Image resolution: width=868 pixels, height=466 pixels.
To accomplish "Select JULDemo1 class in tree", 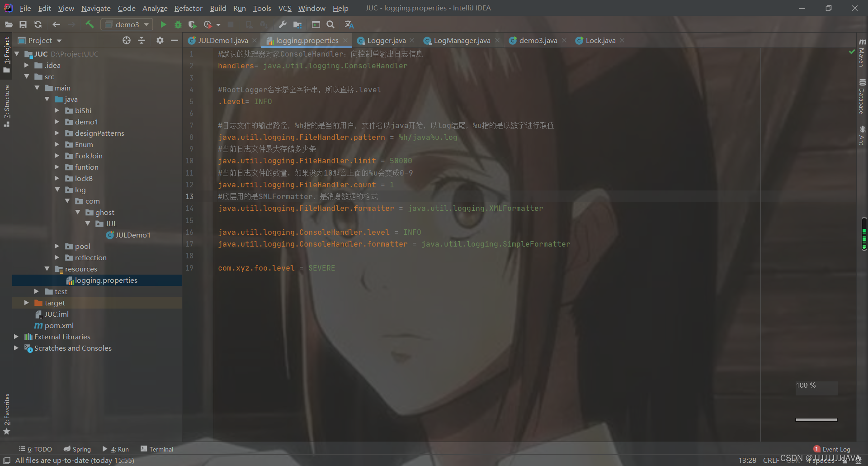I will 128,235.
